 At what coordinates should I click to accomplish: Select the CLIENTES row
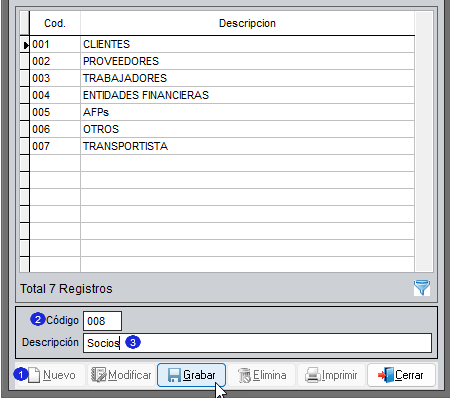coord(222,44)
